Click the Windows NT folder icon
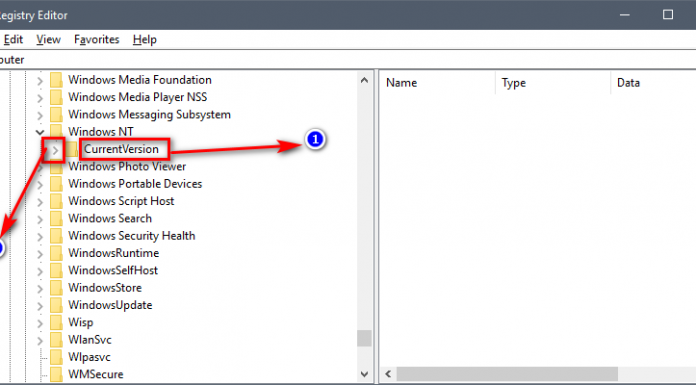696x385 pixels. (56, 131)
